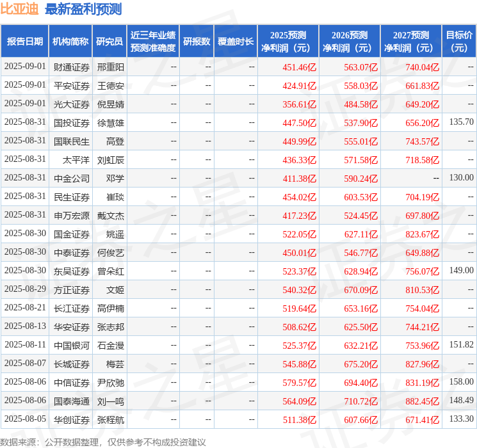Click the 覆盖时长 column header
This screenshot has width=477, height=448.
point(236,42)
